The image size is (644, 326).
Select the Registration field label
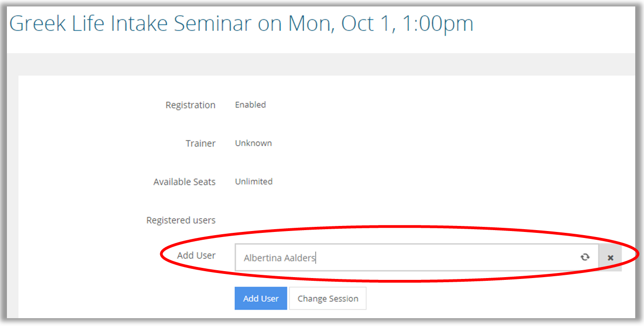click(x=190, y=105)
